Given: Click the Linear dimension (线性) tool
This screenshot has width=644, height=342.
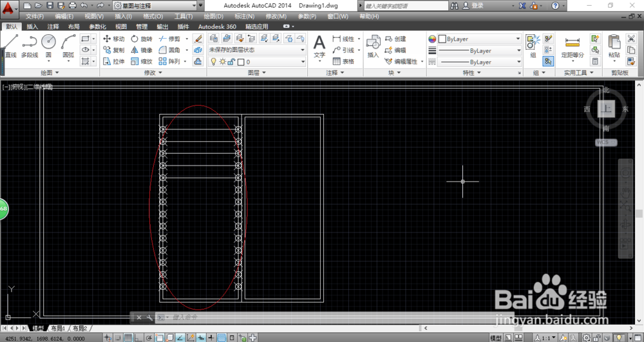Looking at the screenshot, I should click(x=344, y=39).
